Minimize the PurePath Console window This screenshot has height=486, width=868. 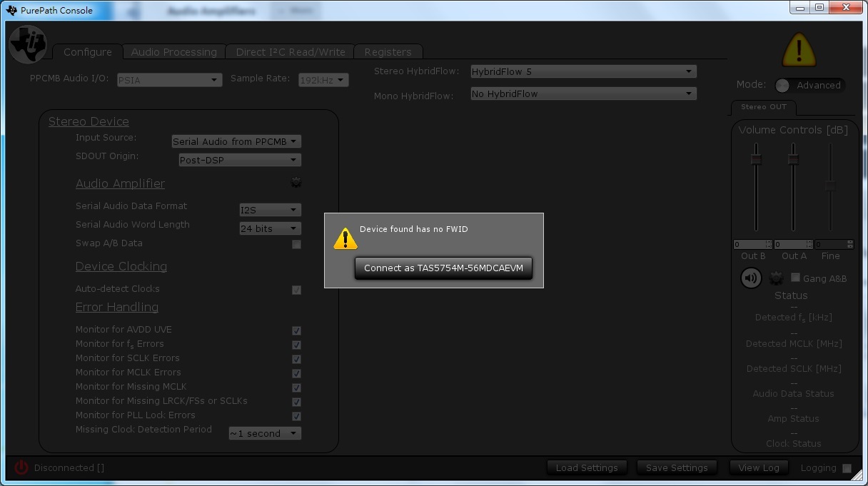click(800, 8)
